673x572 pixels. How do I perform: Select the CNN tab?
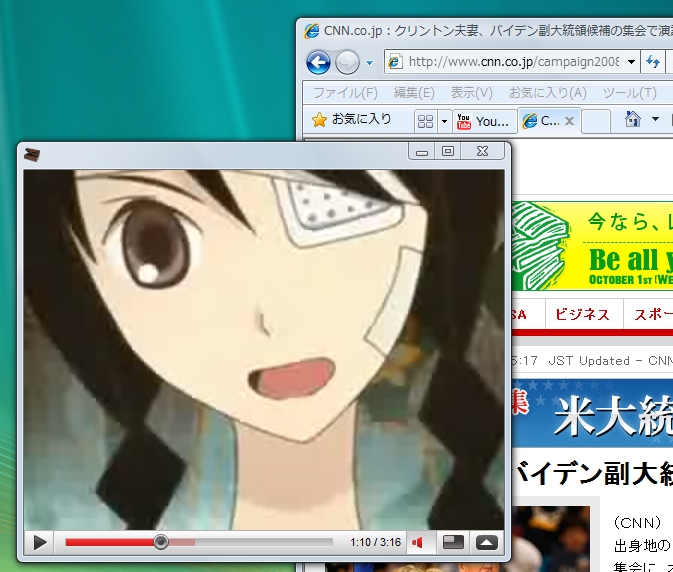point(543,121)
